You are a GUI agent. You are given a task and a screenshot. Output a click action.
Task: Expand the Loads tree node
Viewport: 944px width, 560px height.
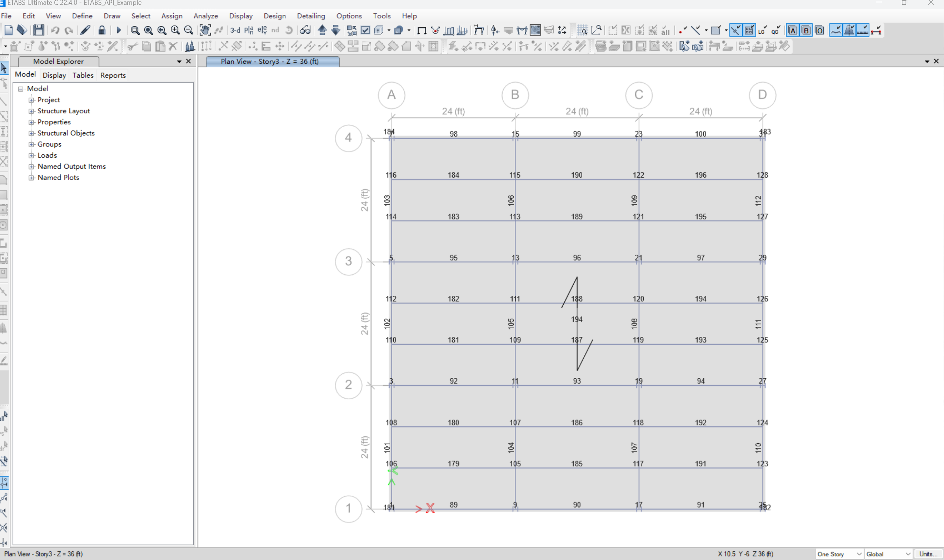coord(31,155)
